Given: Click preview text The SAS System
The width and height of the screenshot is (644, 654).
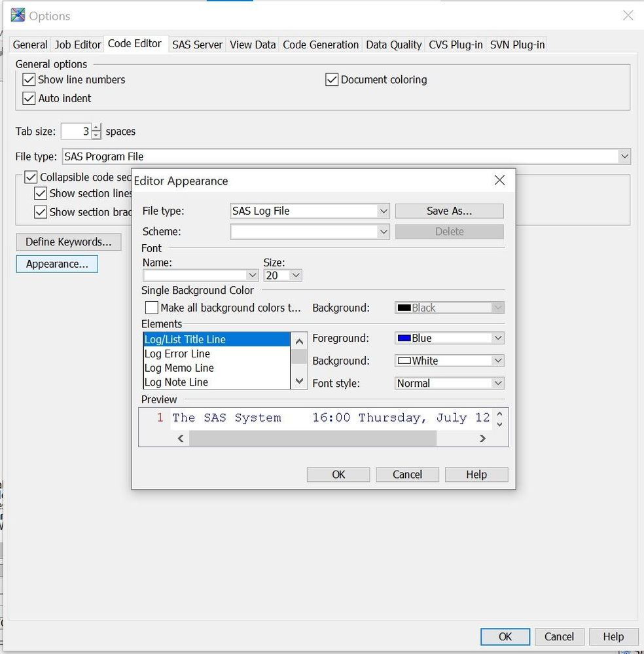Looking at the screenshot, I should tap(227, 418).
